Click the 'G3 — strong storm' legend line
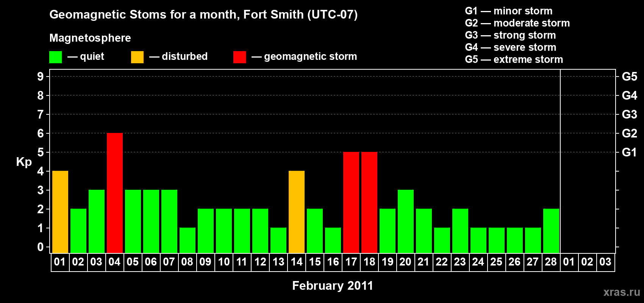Screen dimensions: 644x303 511,35
